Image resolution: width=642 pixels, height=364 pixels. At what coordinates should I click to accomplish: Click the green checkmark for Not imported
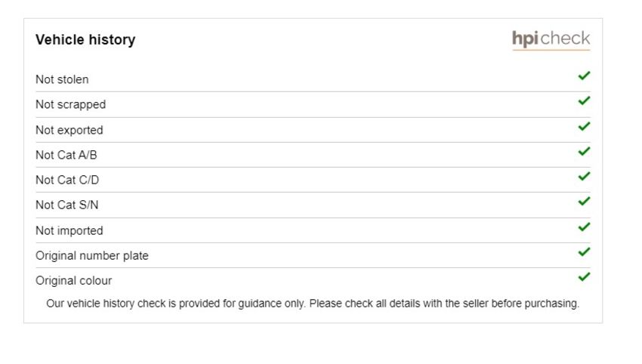point(585,227)
